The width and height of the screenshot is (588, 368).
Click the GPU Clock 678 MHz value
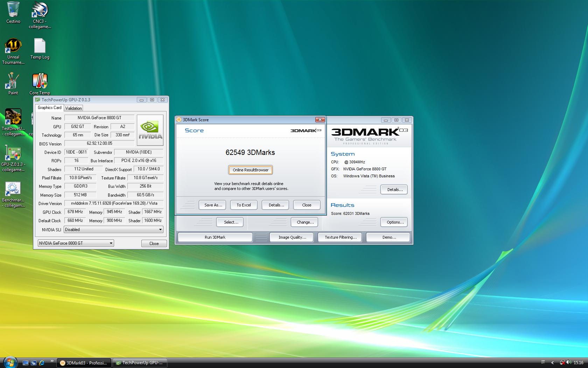(x=75, y=212)
